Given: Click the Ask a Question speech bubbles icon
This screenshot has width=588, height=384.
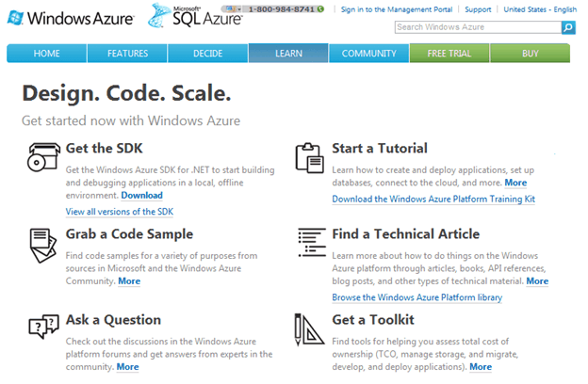Looking at the screenshot, I should click(x=44, y=327).
